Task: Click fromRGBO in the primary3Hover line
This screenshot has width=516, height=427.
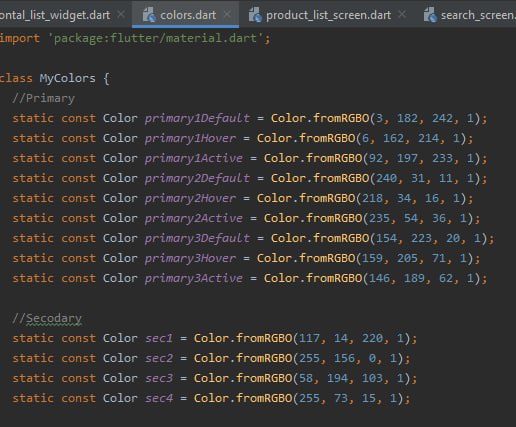Action: 327,258
